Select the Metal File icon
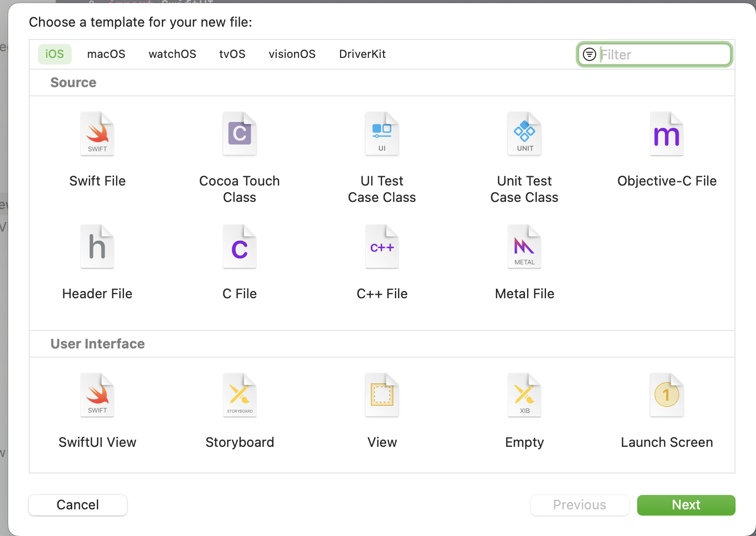Image resolution: width=756 pixels, height=536 pixels. 524,246
